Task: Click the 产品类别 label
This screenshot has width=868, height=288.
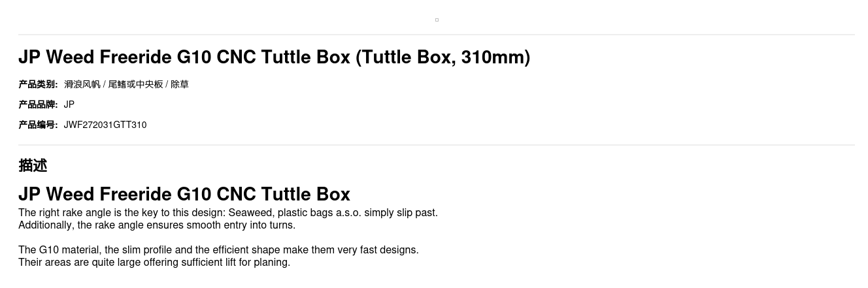Action: [38, 84]
